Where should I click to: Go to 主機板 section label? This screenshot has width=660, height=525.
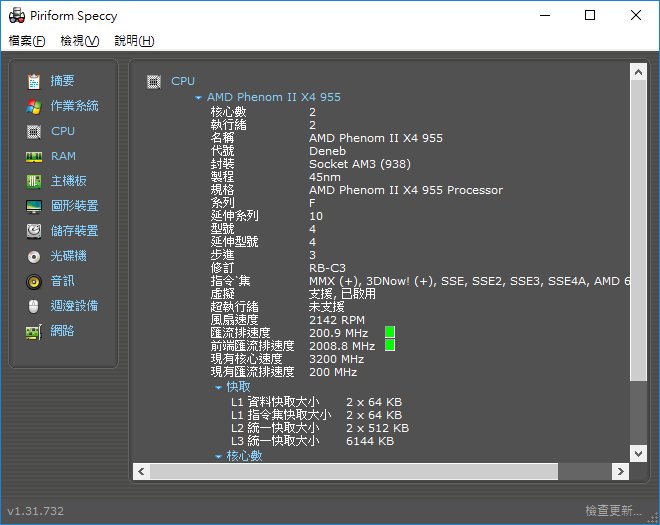tap(69, 181)
